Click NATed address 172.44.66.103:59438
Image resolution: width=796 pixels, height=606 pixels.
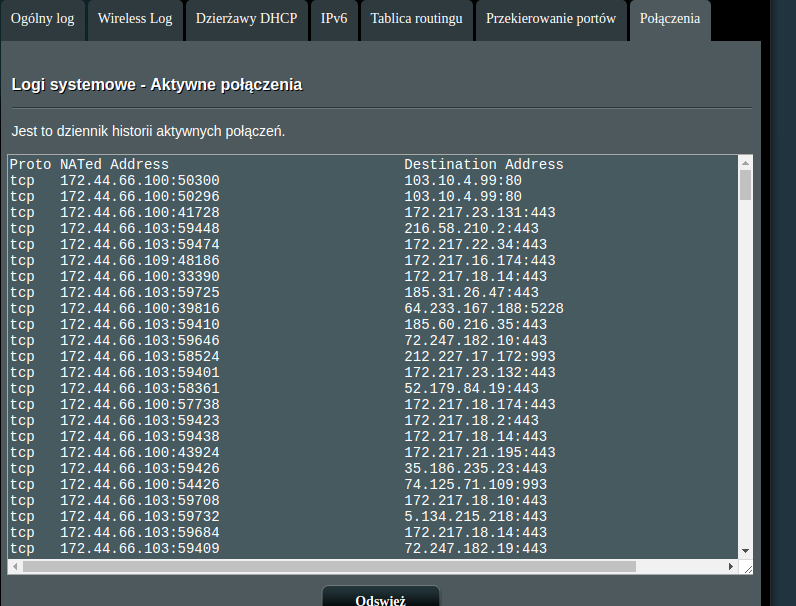(x=140, y=436)
